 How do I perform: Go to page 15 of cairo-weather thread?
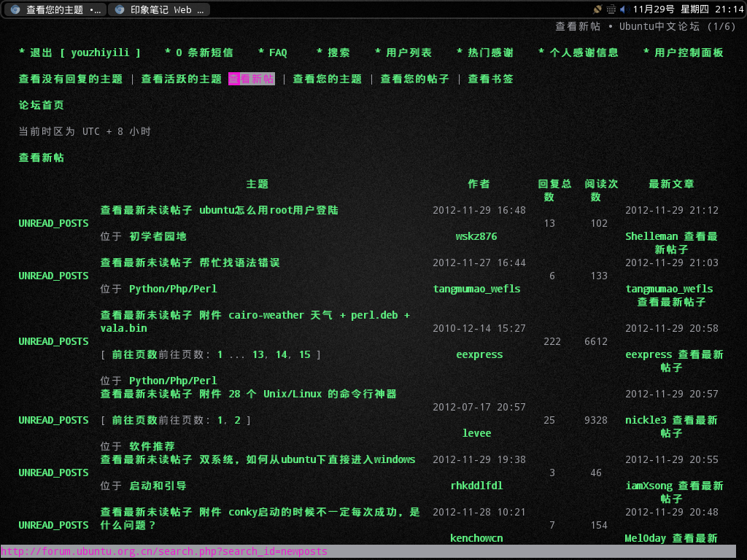pyautogui.click(x=305, y=355)
